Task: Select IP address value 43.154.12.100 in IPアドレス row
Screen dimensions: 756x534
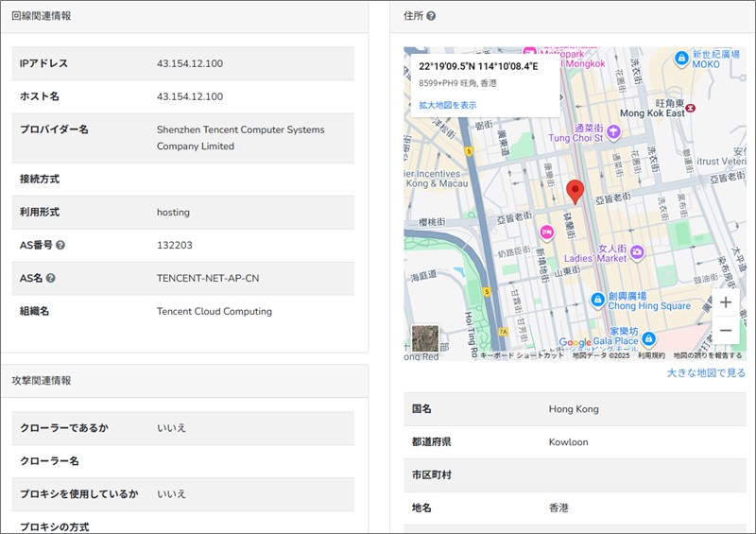Action: (x=190, y=63)
